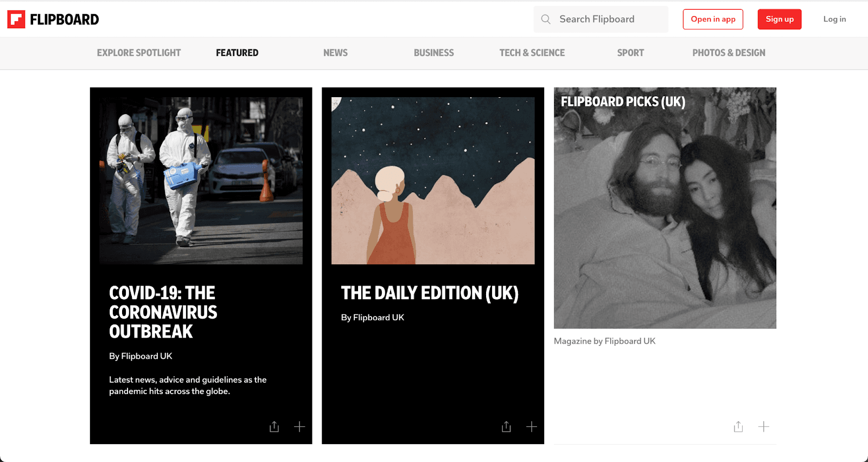
Task: Click the FLIPBOARD wordmark text
Action: pos(65,20)
